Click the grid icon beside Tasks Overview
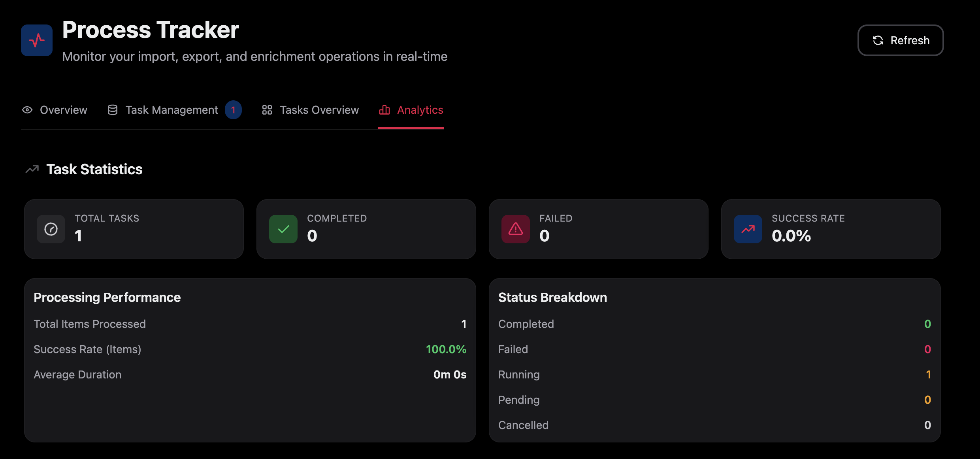Screen dimensions: 980x459 pos(267,110)
